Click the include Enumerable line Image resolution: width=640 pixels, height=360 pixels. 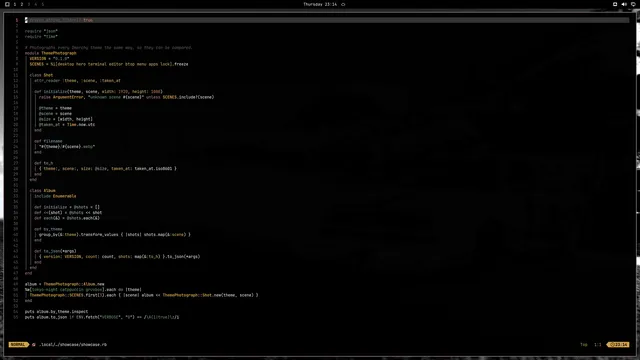click(x=55, y=196)
